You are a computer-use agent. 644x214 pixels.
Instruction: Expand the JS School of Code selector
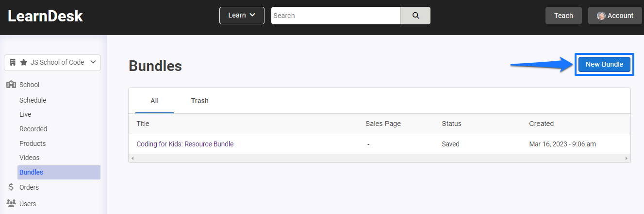click(x=52, y=62)
